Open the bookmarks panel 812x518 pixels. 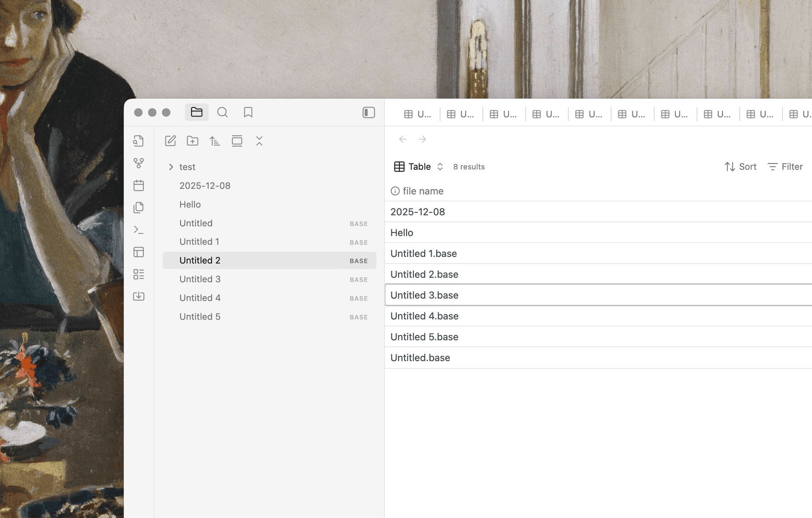(x=248, y=112)
